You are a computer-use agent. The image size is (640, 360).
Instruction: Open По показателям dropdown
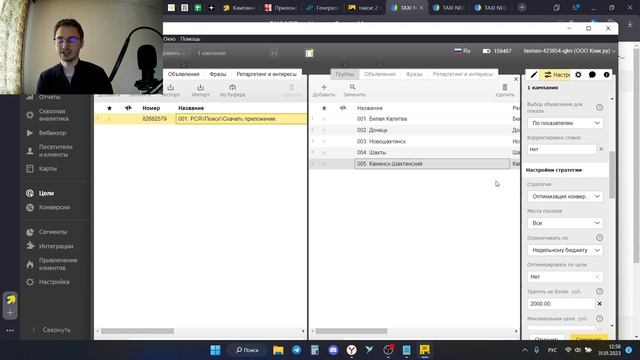[565, 123]
